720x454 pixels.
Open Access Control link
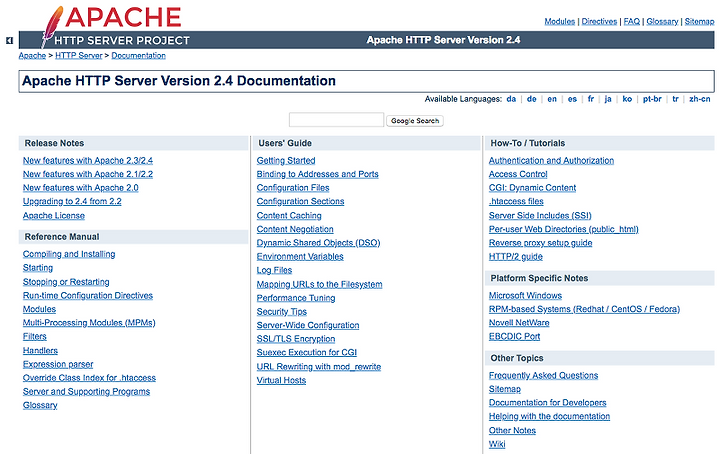coord(518,174)
